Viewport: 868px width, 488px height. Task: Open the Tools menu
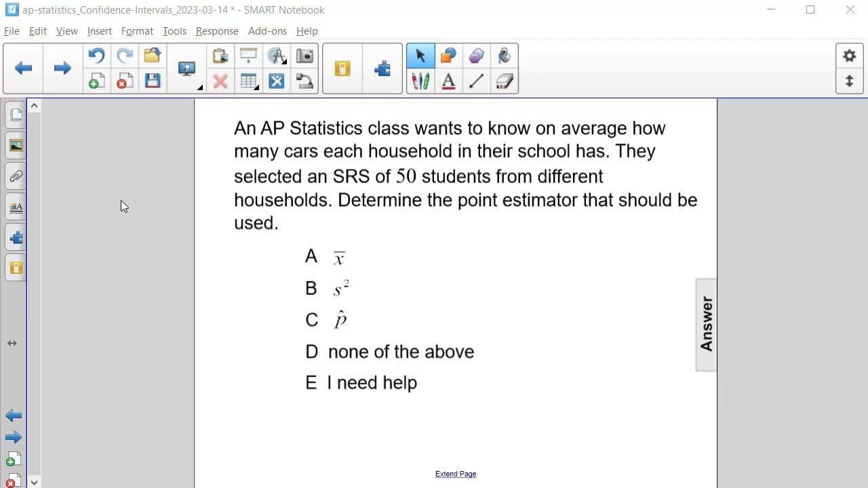[174, 31]
